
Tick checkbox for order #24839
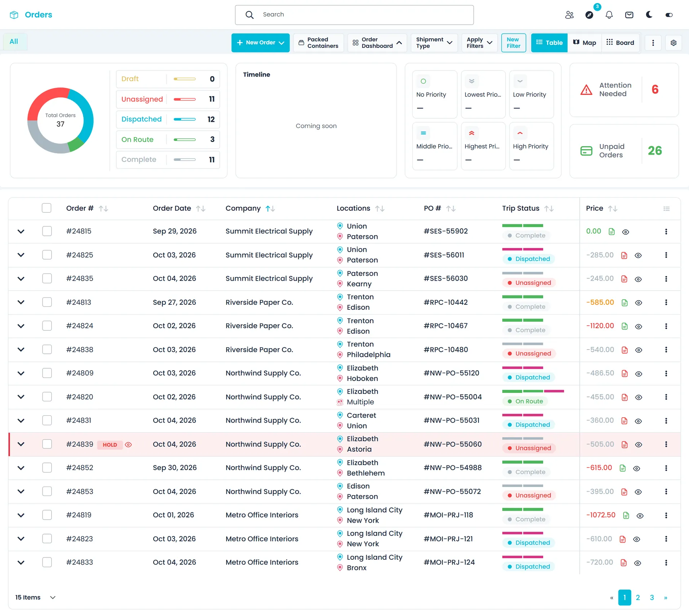tap(47, 444)
